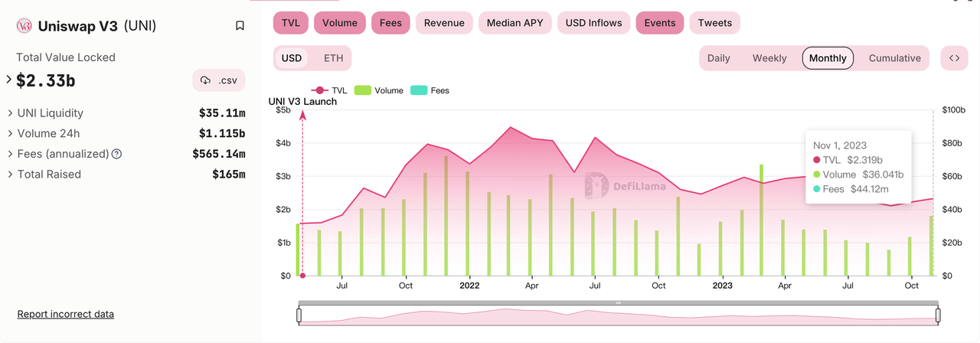Click the TVL legend marker
Screen dimensions: 980x343
(x=319, y=90)
